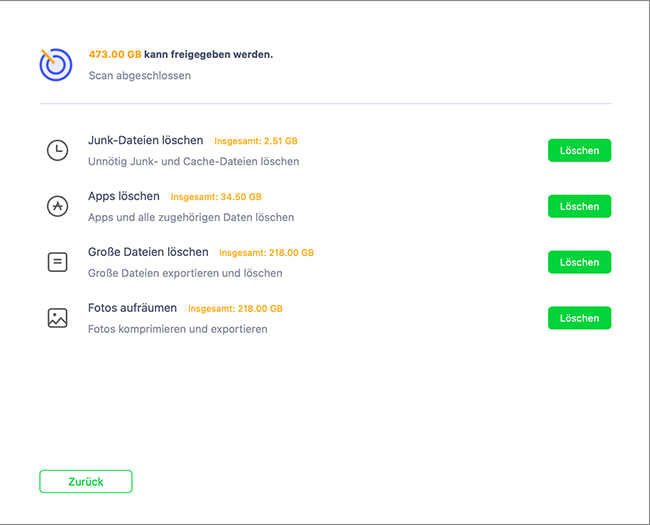Click the 'Scan abgeschlossen' status text
The width and height of the screenshot is (650, 525).
[140, 75]
